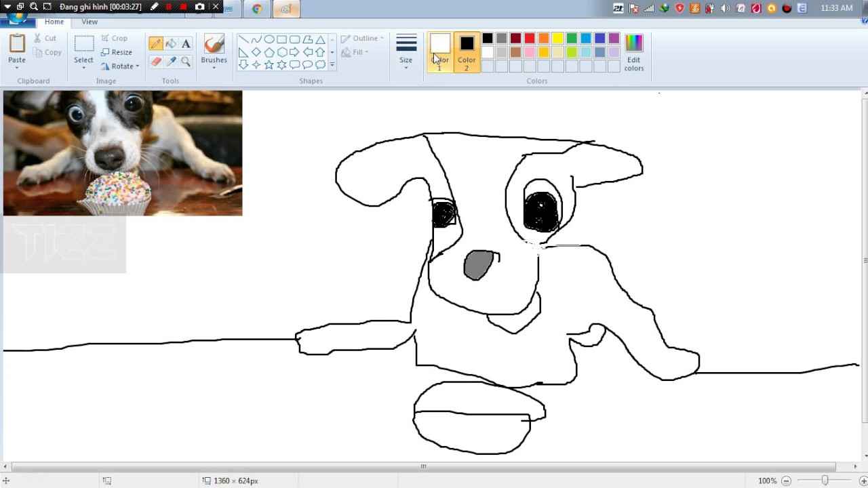Image resolution: width=868 pixels, height=488 pixels.
Task: Open the shape Fill dropdown
Action: [x=355, y=52]
